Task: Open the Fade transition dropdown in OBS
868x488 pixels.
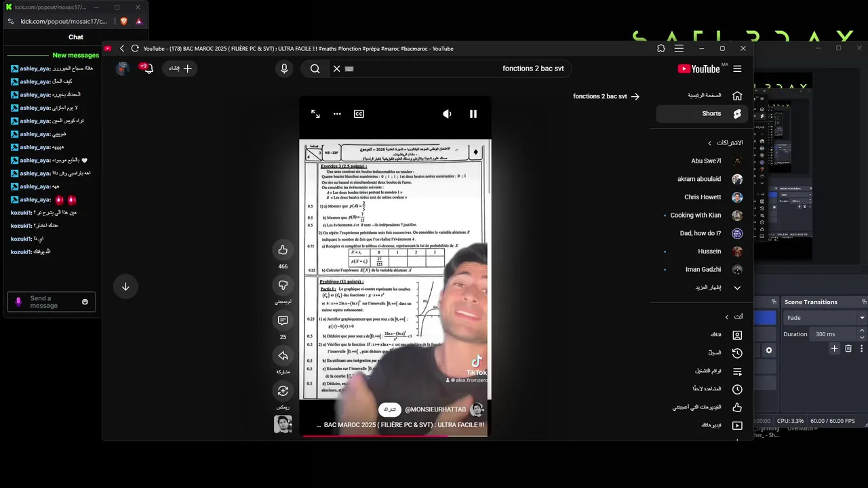Action: point(825,318)
